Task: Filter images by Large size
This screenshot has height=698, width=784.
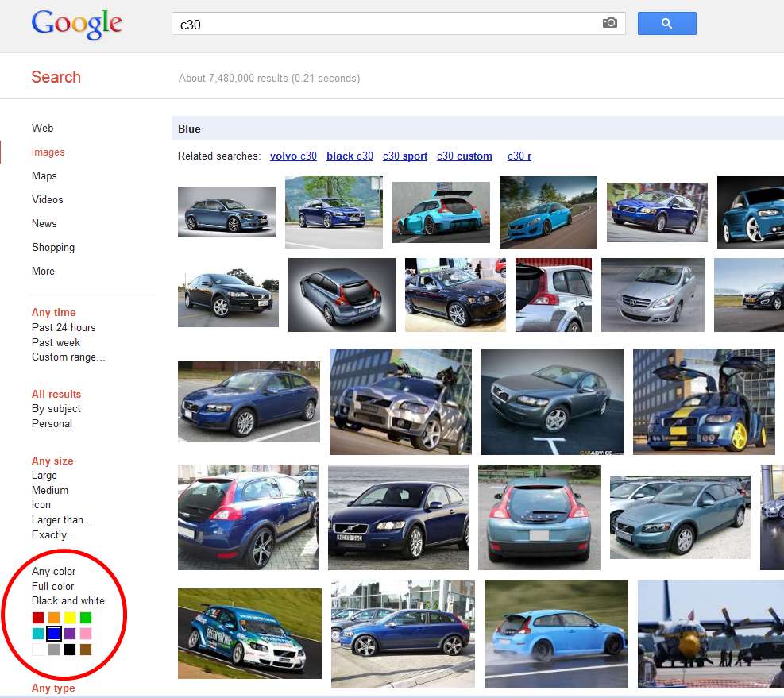Action: coord(44,476)
